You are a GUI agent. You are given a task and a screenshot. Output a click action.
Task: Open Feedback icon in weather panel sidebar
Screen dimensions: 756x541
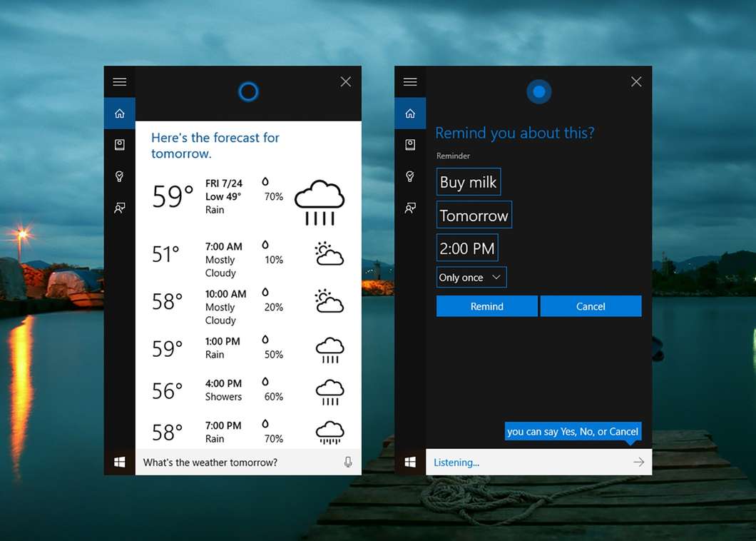pos(119,208)
